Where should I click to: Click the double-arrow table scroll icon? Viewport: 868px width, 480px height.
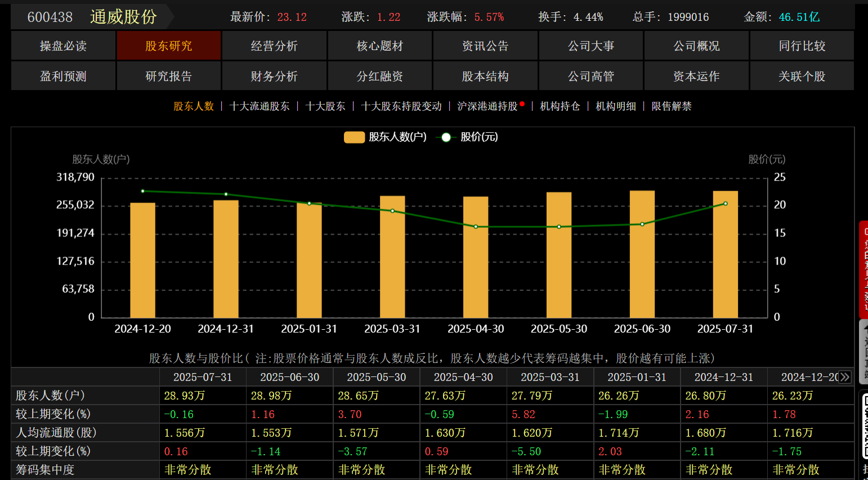[x=844, y=377]
